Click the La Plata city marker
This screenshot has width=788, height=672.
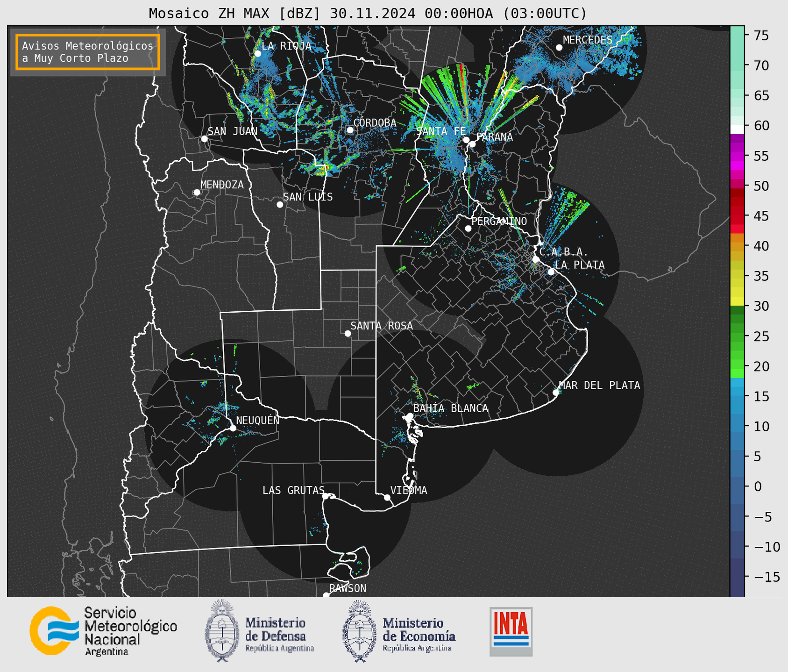(551, 272)
